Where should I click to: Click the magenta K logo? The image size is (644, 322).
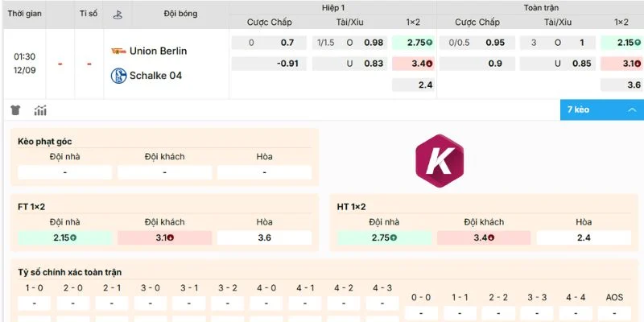[x=440, y=160]
